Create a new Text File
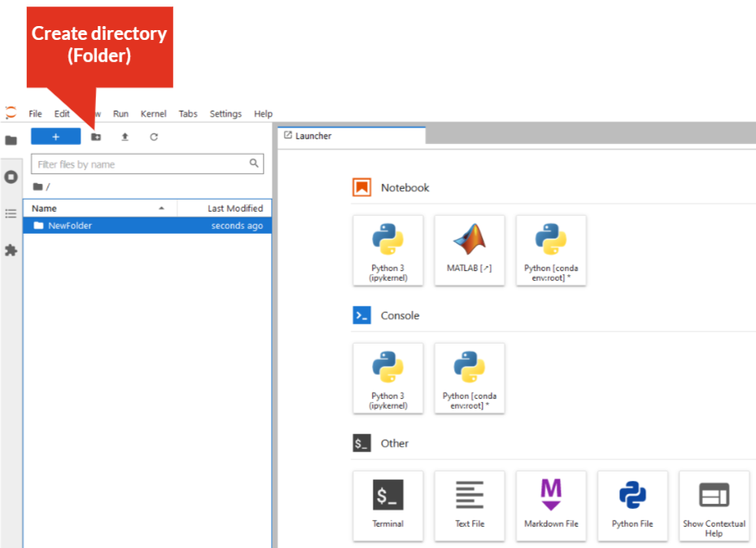The width and height of the screenshot is (756, 548). 470,506
